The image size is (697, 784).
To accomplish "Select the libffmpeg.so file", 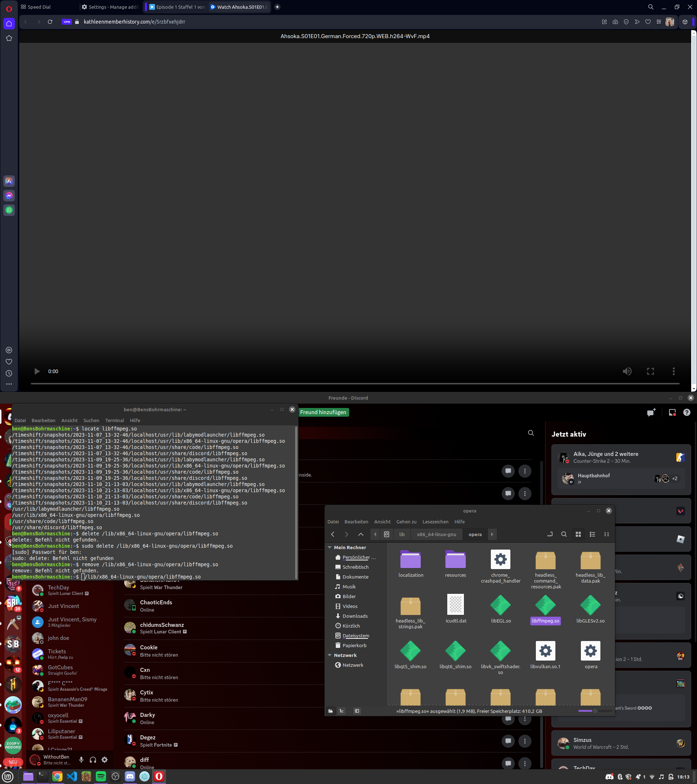I will tap(545, 609).
